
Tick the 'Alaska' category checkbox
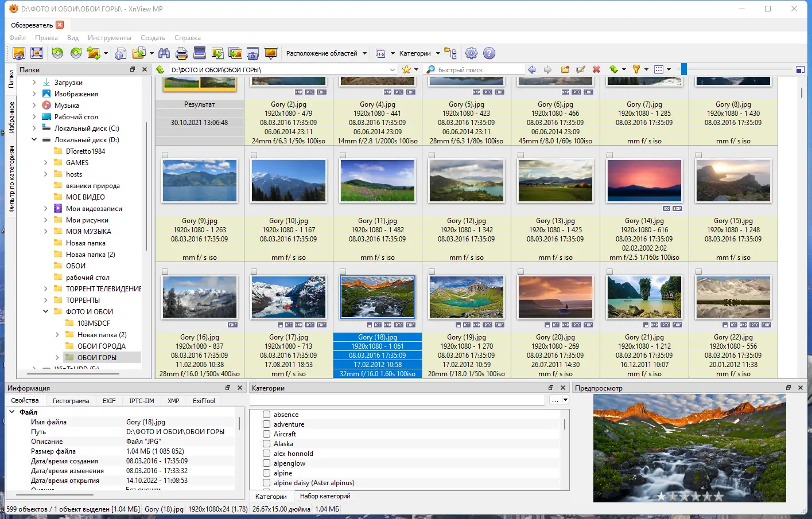click(x=267, y=444)
